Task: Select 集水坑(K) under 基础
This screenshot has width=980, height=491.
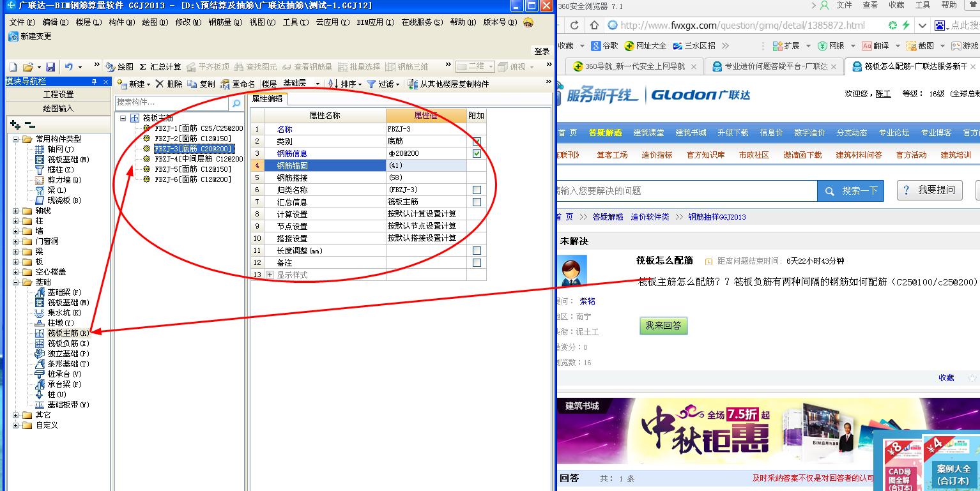Action: pyautogui.click(x=58, y=313)
